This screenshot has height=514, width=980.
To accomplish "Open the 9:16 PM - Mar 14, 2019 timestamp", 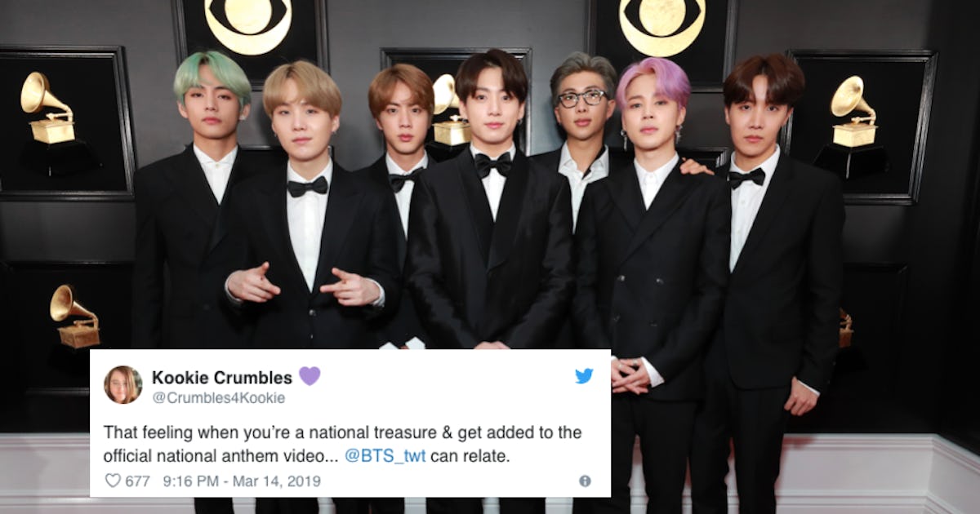I will pyautogui.click(x=242, y=481).
